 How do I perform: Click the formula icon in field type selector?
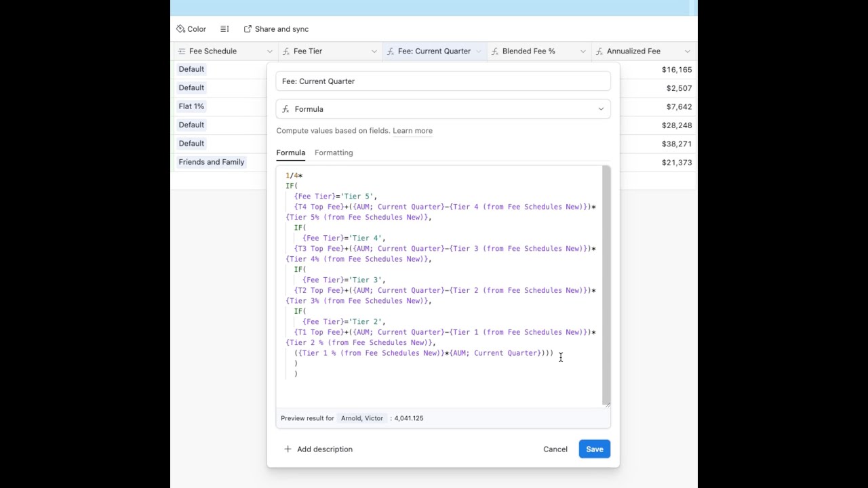[285, 109]
